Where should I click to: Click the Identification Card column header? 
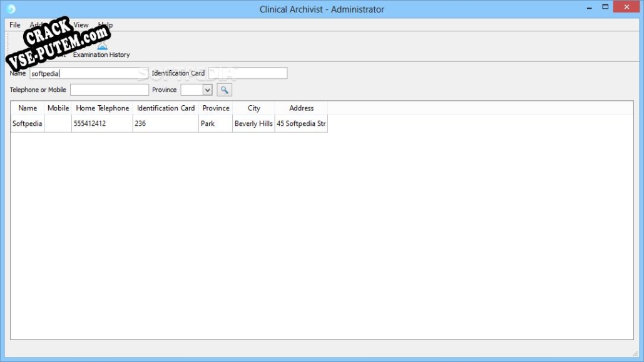click(x=166, y=108)
